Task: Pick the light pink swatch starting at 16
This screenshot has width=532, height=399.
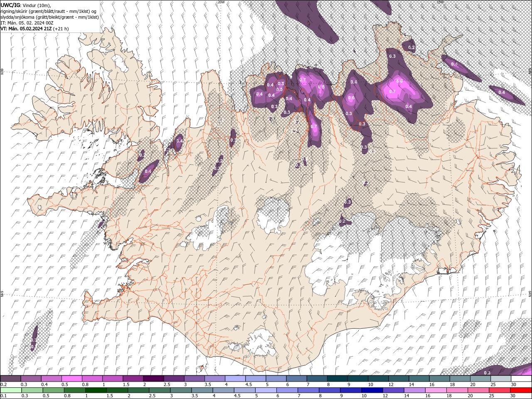Action: coord(436,390)
